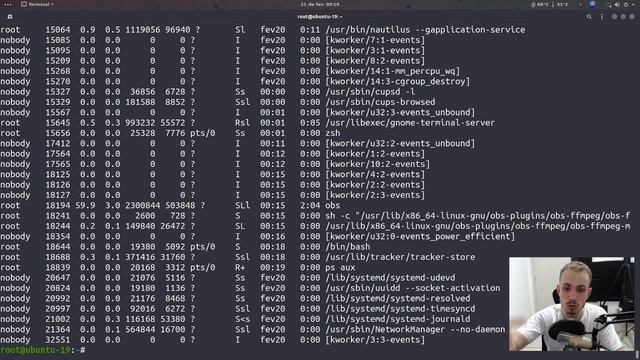Click the 'S<s' state of journald row
Viewport: 640px width, 360px height.
(242, 319)
